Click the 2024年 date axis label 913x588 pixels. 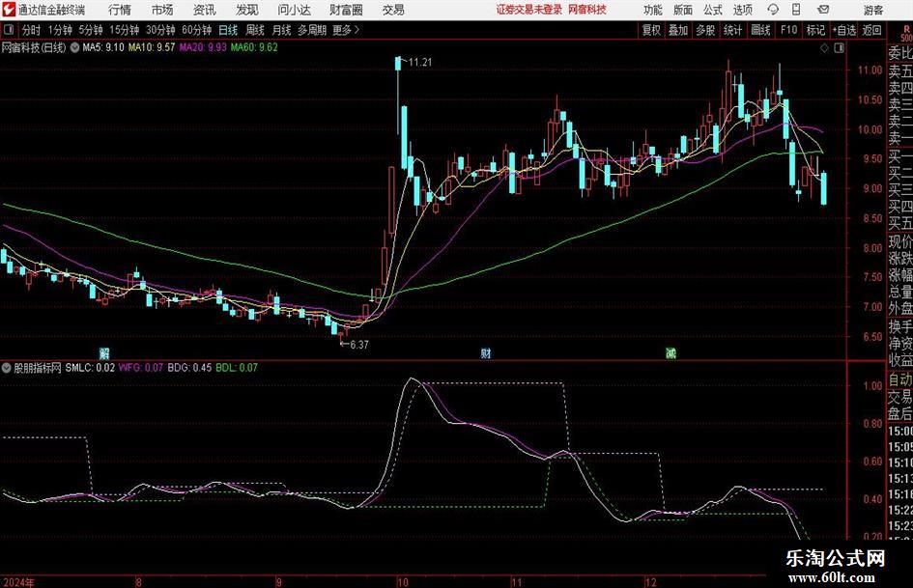click(x=18, y=582)
